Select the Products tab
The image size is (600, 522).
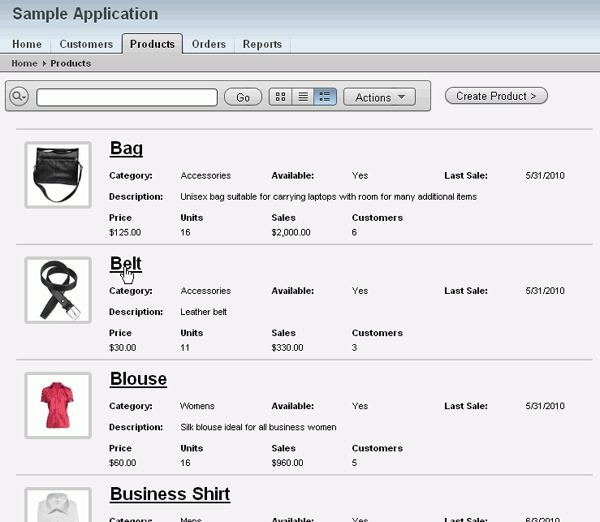(x=152, y=44)
